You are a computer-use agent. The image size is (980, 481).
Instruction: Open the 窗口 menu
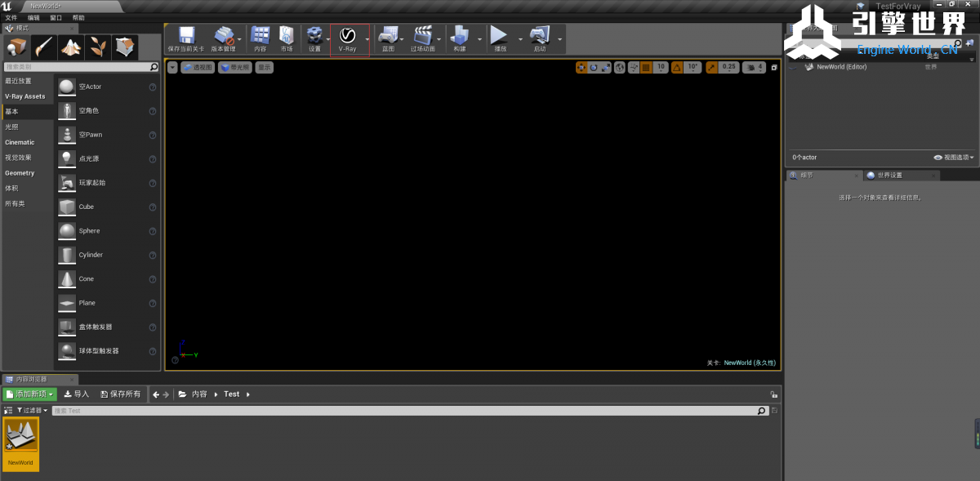pos(56,17)
